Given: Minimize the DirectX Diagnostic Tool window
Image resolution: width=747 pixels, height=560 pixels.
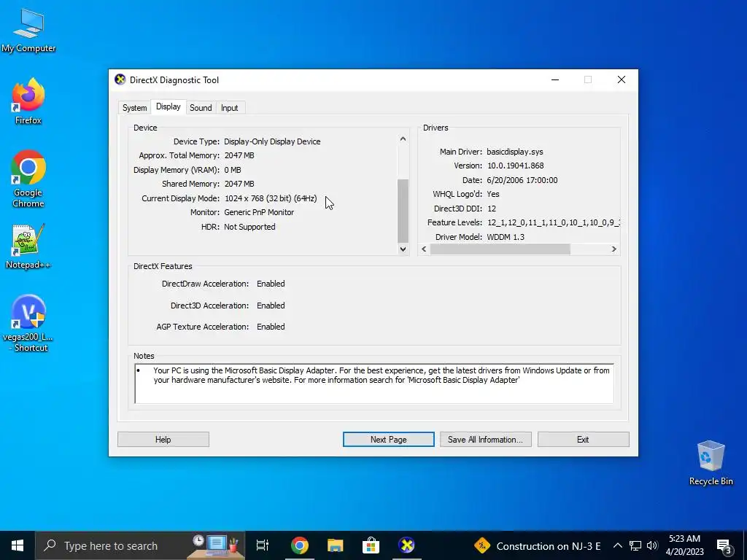Looking at the screenshot, I should (x=555, y=79).
